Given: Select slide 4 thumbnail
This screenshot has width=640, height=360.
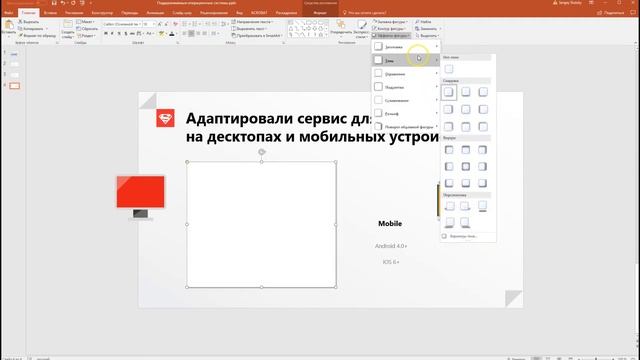Looking at the screenshot, I should click(14, 86).
